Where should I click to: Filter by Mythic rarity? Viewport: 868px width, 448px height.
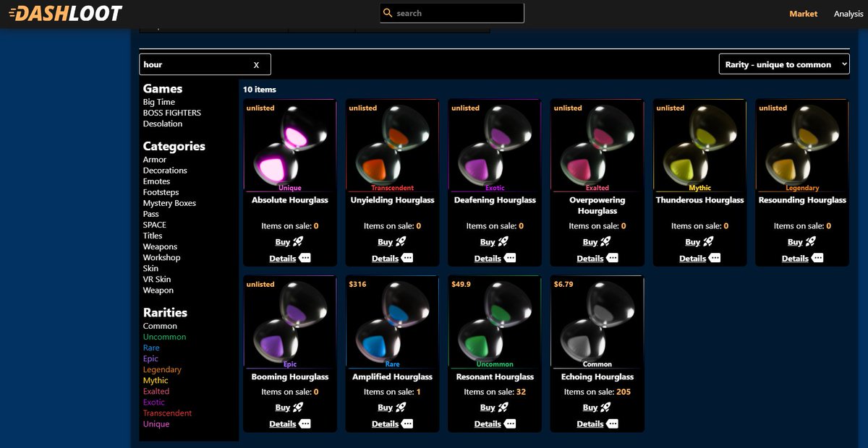156,380
